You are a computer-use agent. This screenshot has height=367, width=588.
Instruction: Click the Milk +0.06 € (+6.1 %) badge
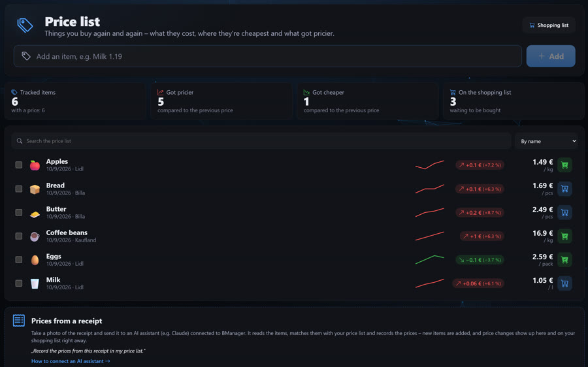point(478,283)
